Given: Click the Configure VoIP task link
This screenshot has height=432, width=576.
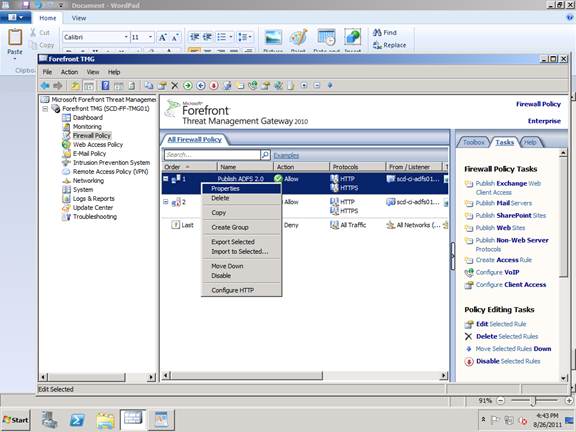Looking at the screenshot, I should click(x=497, y=273).
